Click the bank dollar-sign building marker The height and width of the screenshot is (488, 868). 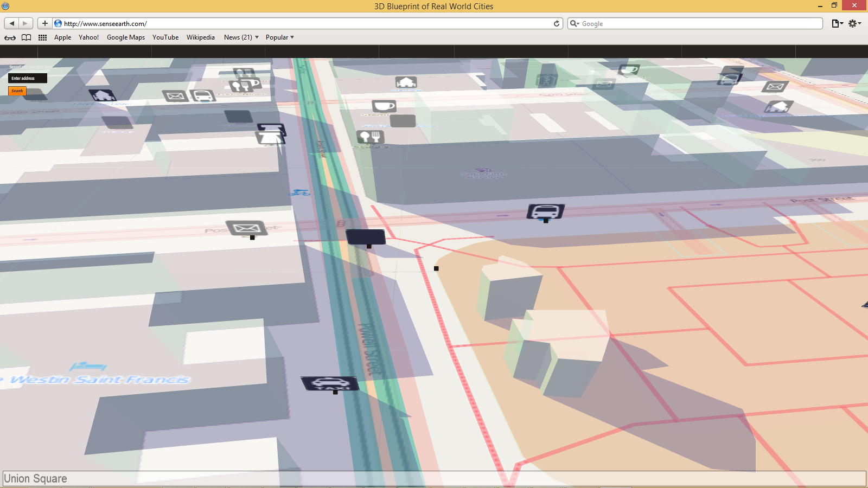[547, 80]
